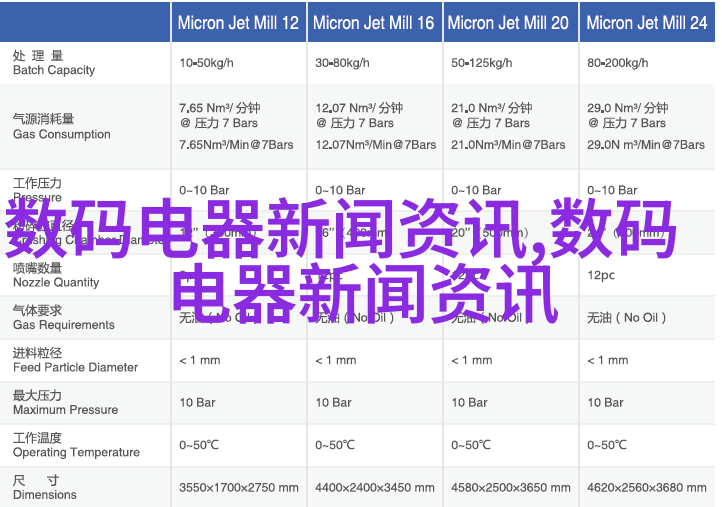Click the 4400x2400x3450 mm dimensions cell
The image size is (722, 507).
tap(374, 488)
